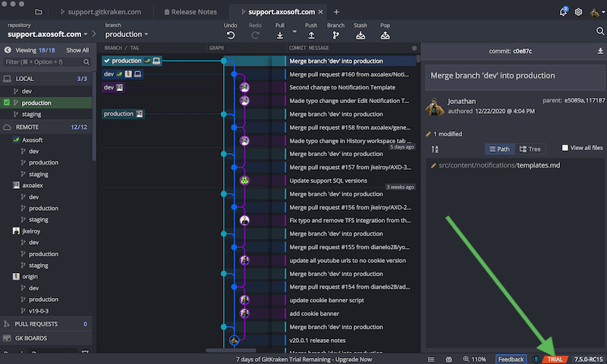Toggle the checked local production branch checkbox
The height and width of the screenshot is (364, 607).
click(x=8, y=102)
